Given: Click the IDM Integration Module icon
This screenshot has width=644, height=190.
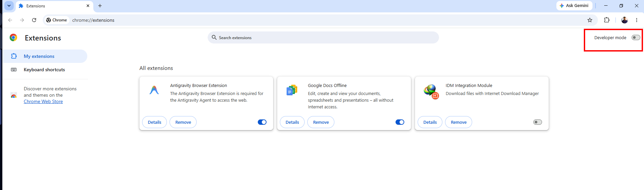Looking at the screenshot, I should pyautogui.click(x=431, y=91).
